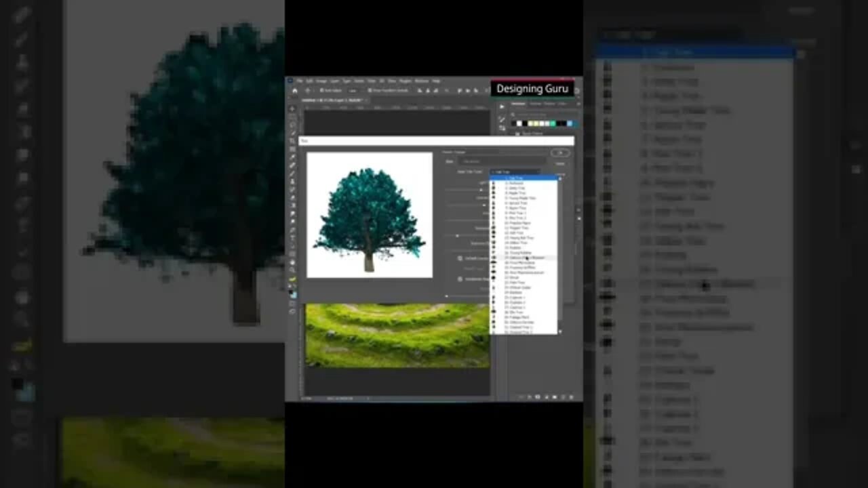Select the Eyedropper tool

(x=292, y=157)
